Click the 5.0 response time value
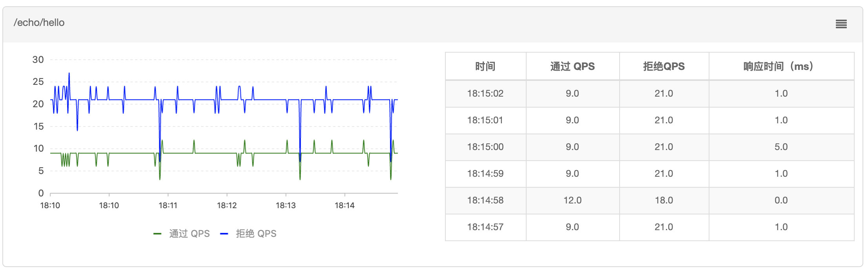This screenshot has width=868, height=271. 781,147
